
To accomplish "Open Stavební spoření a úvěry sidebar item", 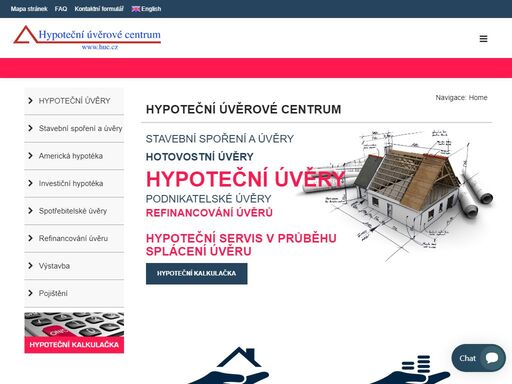I will point(74,128).
